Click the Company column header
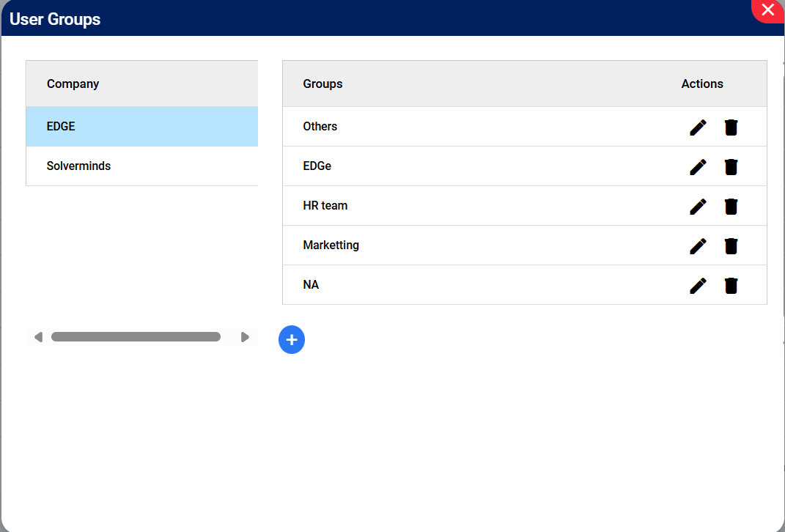 coord(73,84)
